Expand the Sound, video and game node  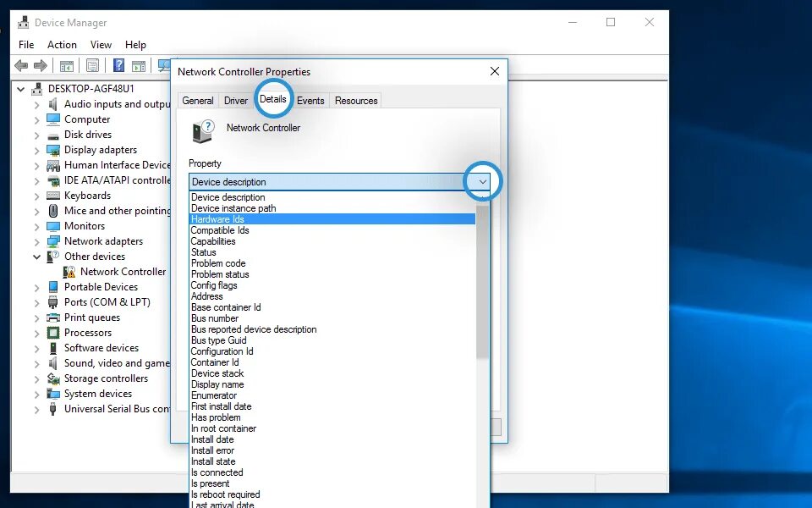(x=36, y=364)
